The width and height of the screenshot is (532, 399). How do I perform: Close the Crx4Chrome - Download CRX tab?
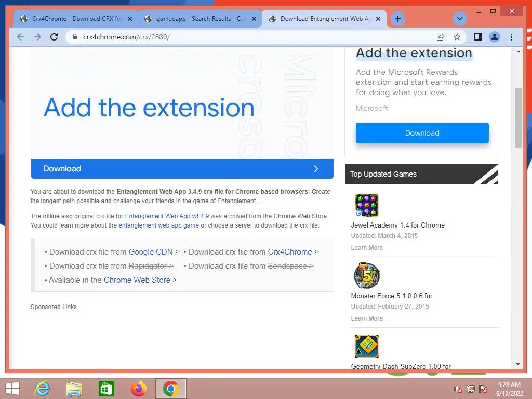pyautogui.click(x=129, y=19)
